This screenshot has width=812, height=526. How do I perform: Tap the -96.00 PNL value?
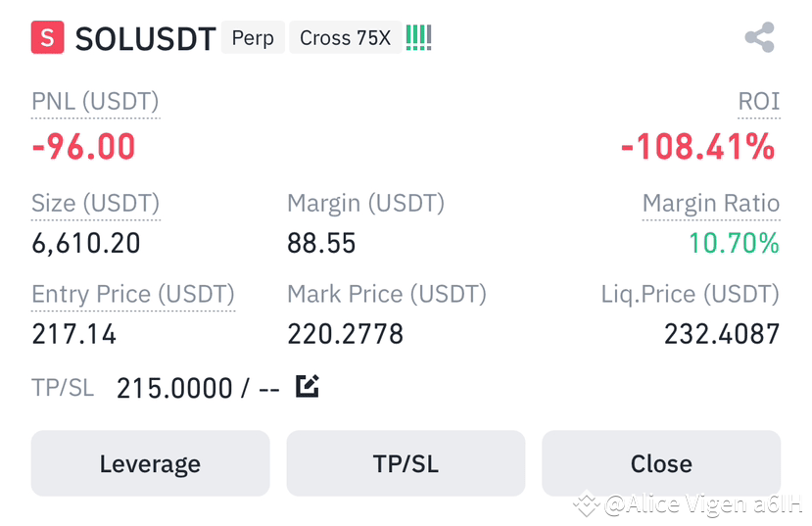(84, 147)
